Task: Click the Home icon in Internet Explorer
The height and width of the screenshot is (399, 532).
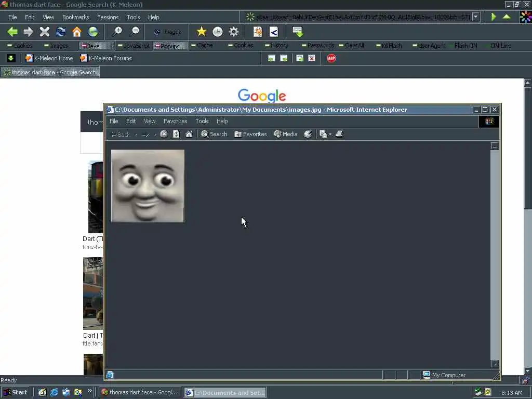Action: click(x=189, y=134)
